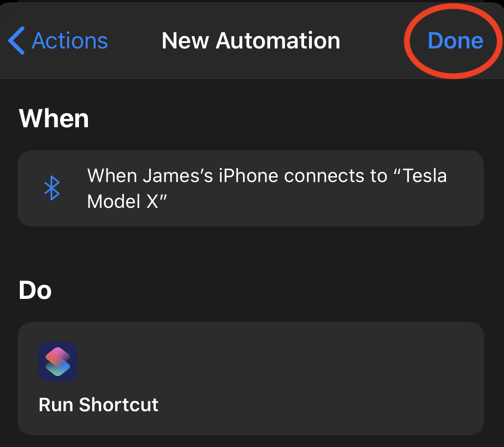Tap blank area right of Bluetooth trigger text
Image resolution: width=504 pixels, height=447 pixels.
tap(321, 202)
